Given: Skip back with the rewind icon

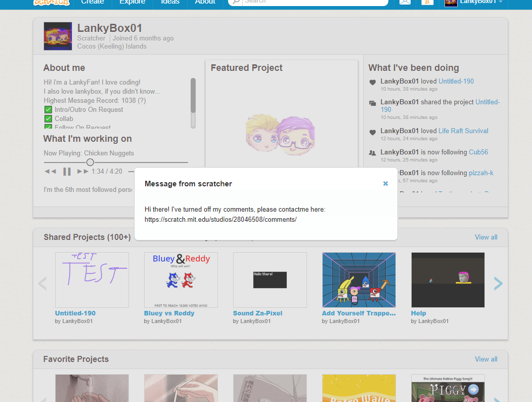Looking at the screenshot, I should (50, 172).
